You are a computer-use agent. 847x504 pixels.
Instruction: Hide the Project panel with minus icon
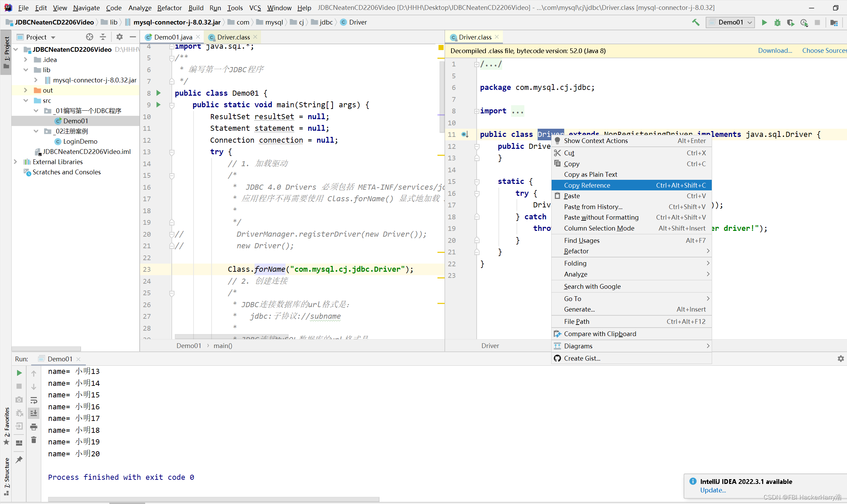[133, 37]
